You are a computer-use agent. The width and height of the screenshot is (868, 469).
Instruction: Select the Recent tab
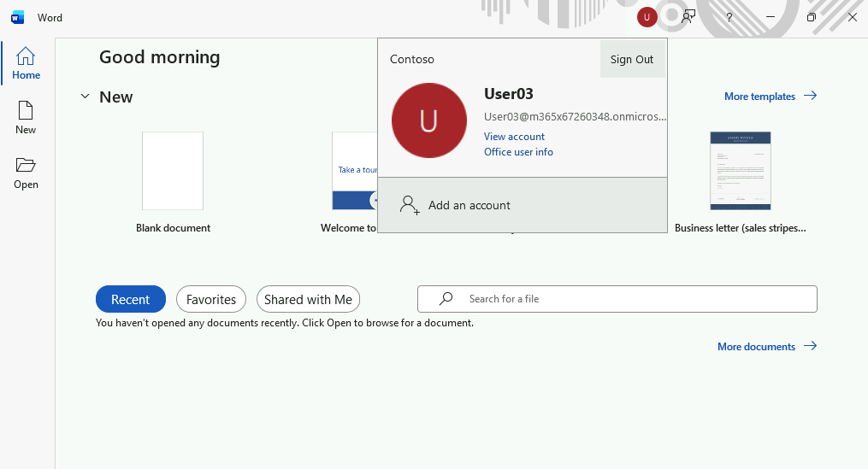click(131, 299)
